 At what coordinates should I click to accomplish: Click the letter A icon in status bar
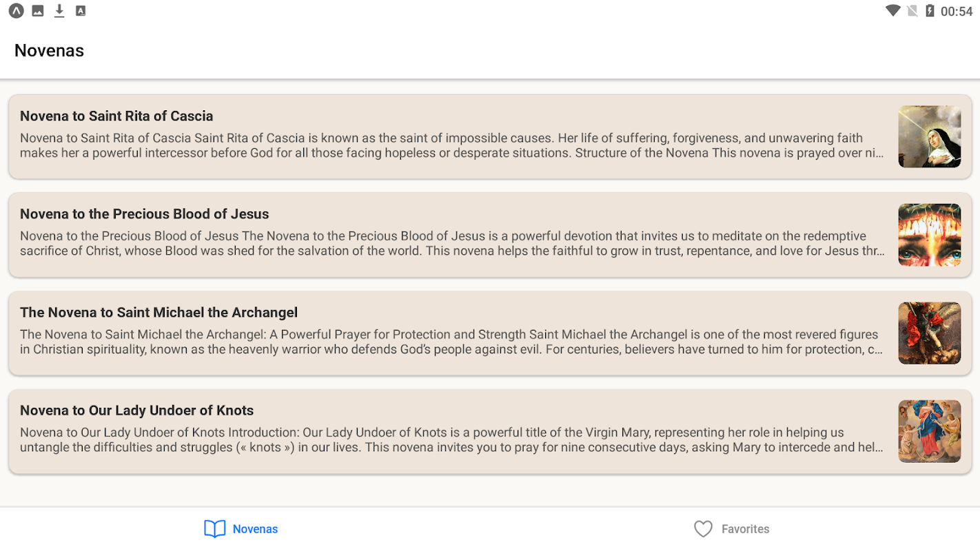81,11
